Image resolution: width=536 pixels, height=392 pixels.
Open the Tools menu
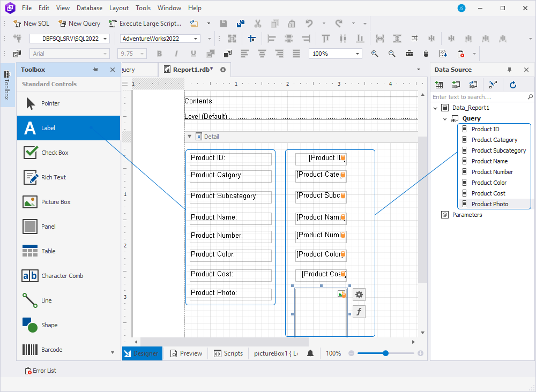coord(143,8)
